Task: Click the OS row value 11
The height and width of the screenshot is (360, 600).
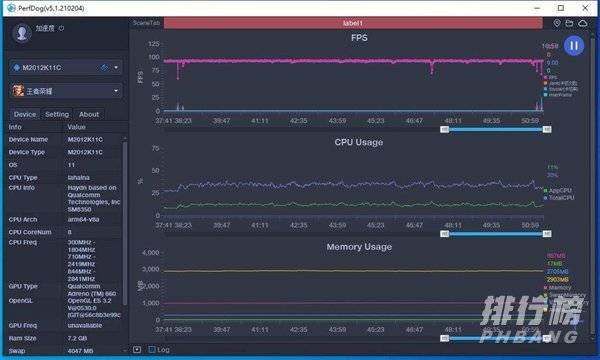Action: (71, 165)
